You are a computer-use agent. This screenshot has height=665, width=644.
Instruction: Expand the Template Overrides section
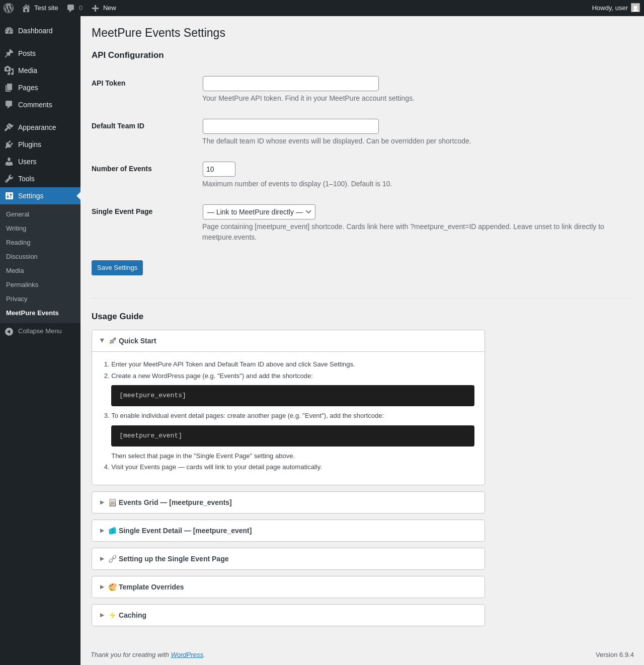(x=288, y=587)
